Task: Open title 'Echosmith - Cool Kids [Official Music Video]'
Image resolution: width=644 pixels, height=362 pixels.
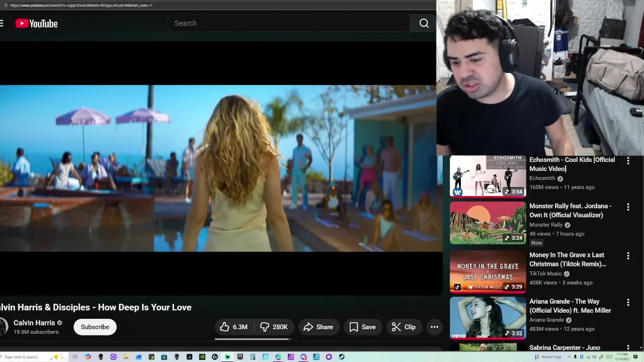Action: pos(572,164)
